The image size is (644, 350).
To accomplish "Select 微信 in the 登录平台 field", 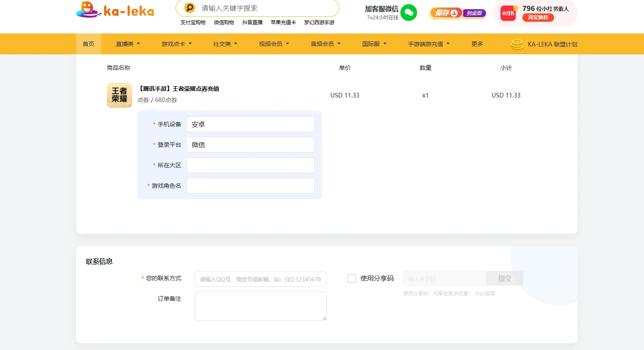I will coord(250,144).
